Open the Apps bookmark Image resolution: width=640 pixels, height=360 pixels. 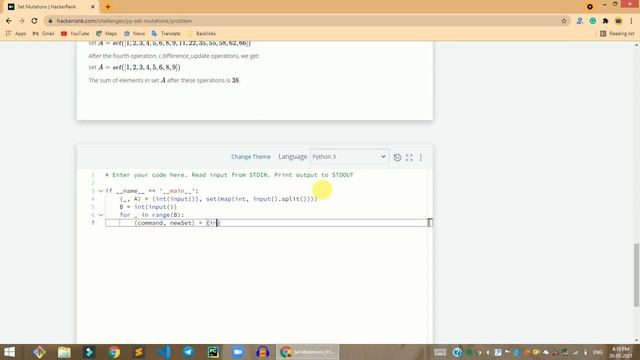click(x=16, y=33)
